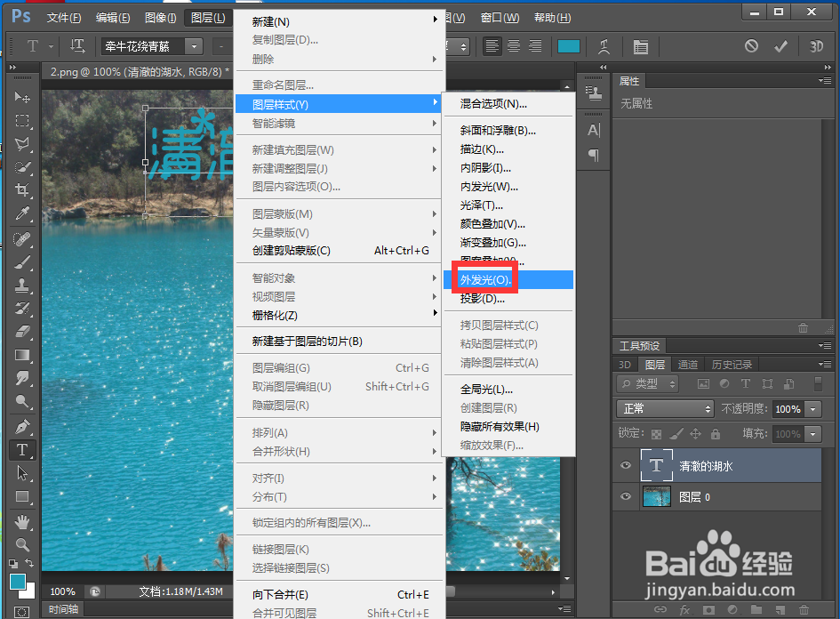
Task: Open the blend mode dropdown showing 正常
Action: [665, 408]
